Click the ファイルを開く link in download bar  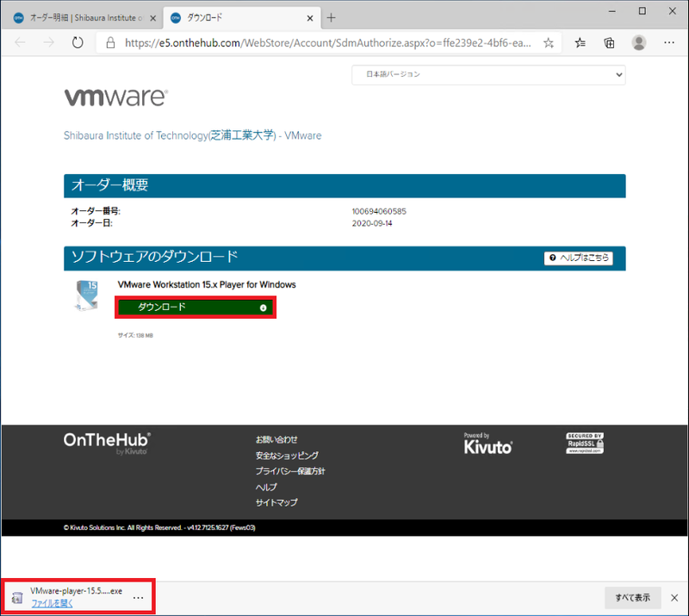point(52,604)
